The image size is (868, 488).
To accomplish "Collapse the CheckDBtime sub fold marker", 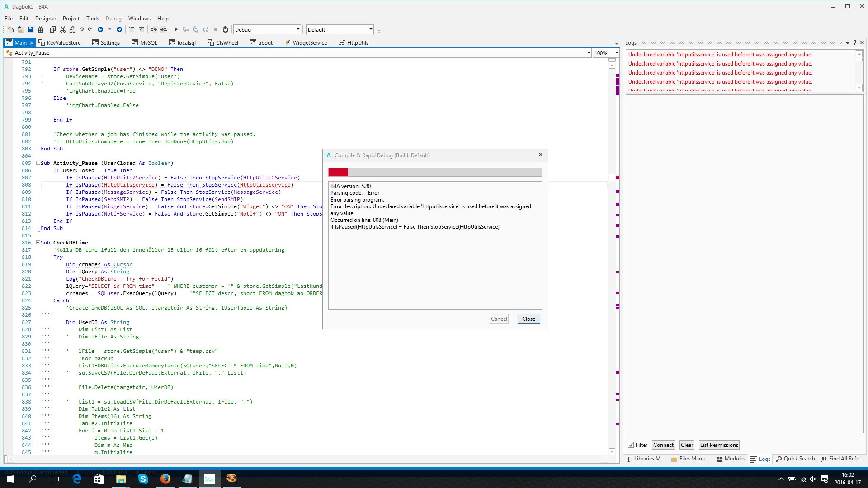I will (38, 243).
